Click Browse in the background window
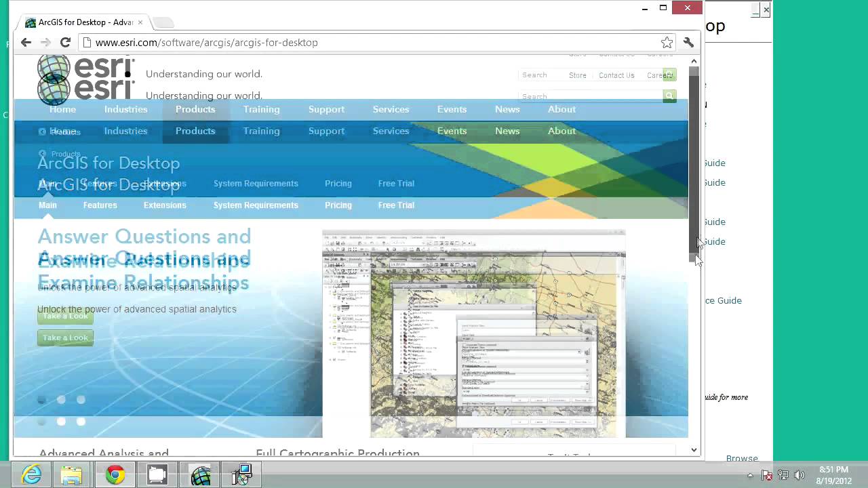 click(742, 458)
